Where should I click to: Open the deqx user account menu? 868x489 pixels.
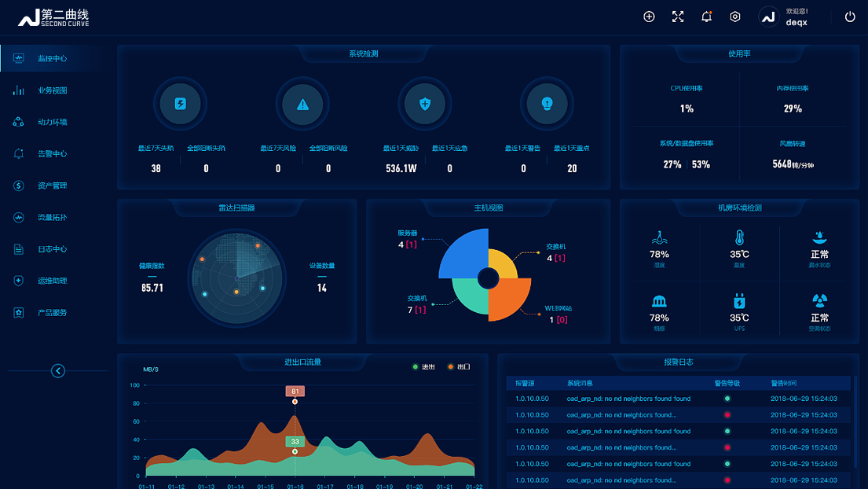coord(786,17)
